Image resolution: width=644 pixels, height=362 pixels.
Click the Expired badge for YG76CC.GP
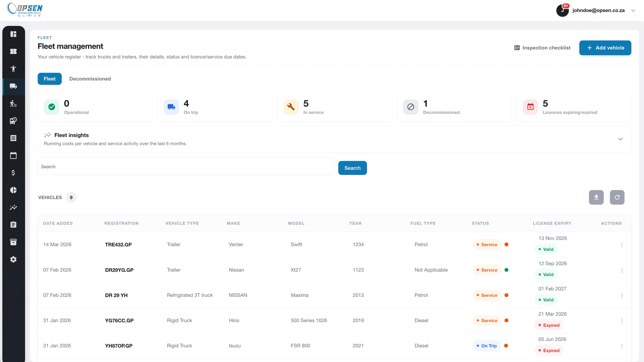click(549, 325)
